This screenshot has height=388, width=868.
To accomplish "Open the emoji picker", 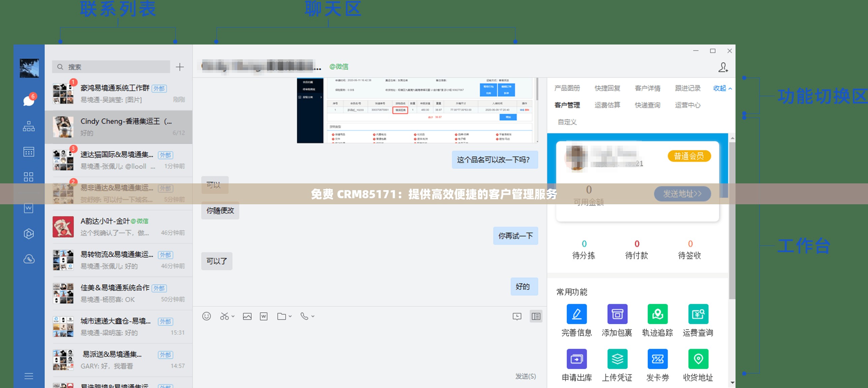I will point(206,316).
